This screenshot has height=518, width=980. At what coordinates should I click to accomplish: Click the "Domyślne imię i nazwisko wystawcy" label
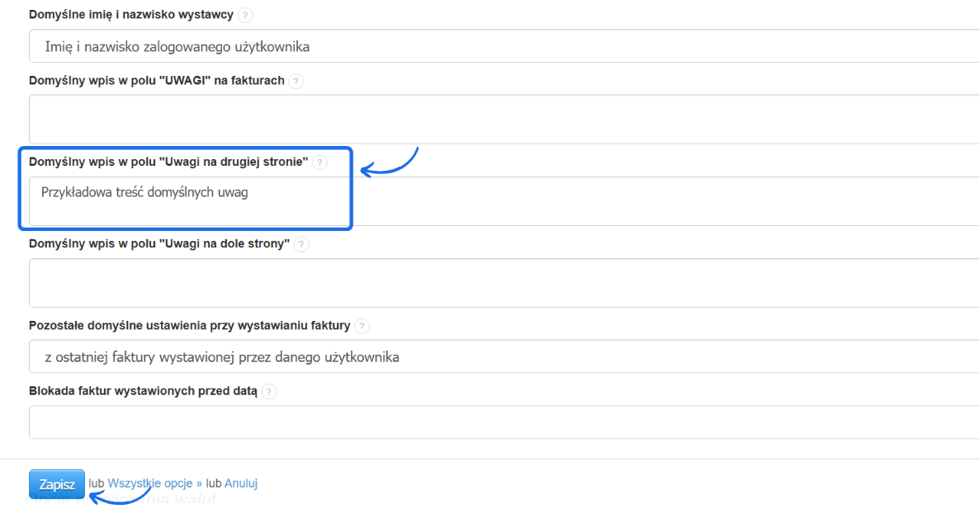point(131,15)
